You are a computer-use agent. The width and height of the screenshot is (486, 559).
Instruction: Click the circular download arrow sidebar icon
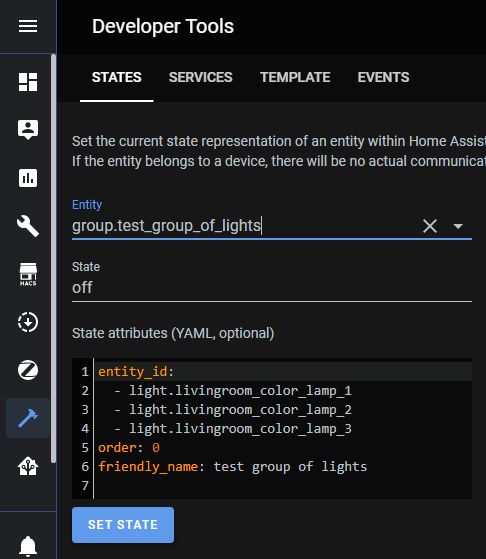click(28, 322)
